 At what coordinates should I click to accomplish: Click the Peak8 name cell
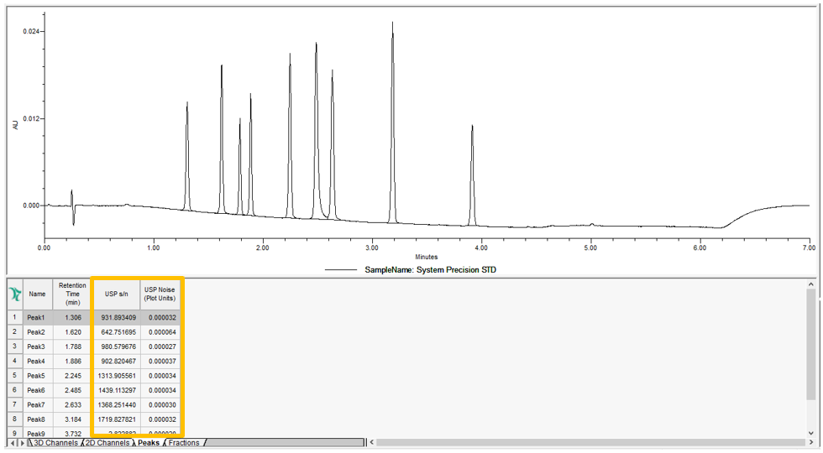pyautogui.click(x=37, y=419)
